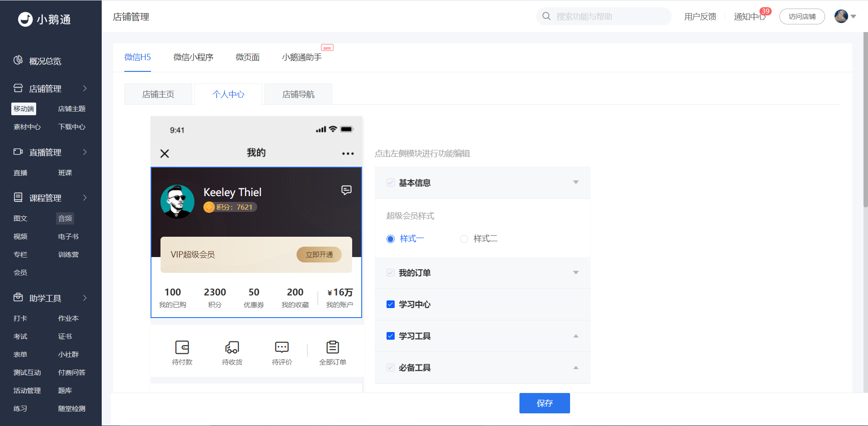Click the 搜索功能与帮助 search field
This screenshot has width=868, height=426.
604,16
